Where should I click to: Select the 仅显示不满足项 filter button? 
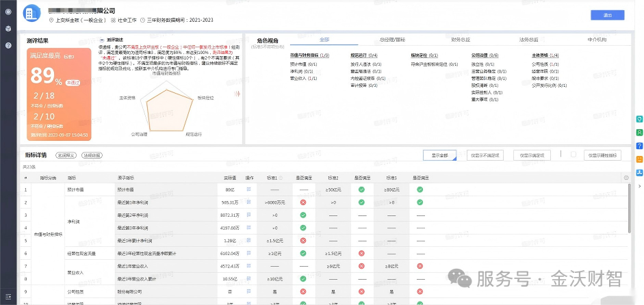tap(485, 155)
